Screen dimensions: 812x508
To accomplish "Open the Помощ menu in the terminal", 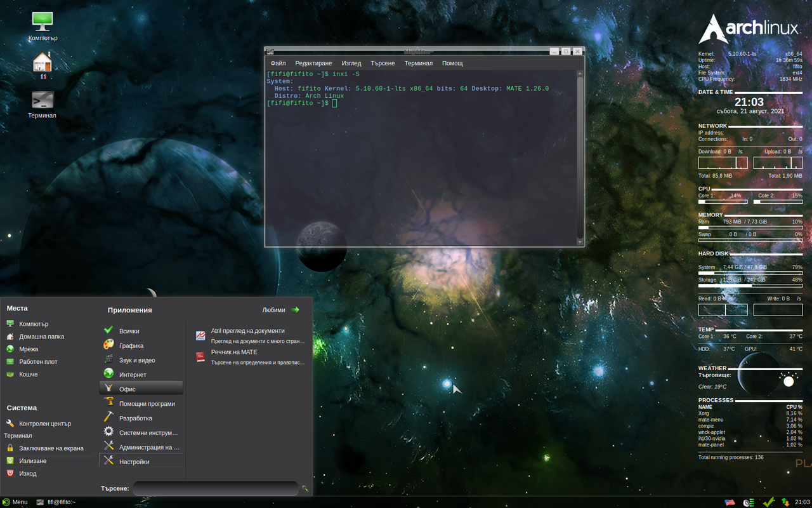I will [x=452, y=63].
